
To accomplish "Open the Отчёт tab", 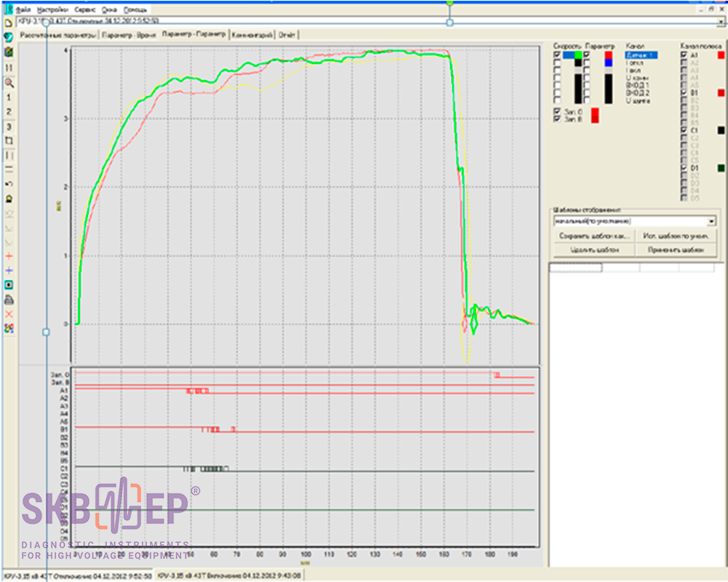I will (x=287, y=35).
